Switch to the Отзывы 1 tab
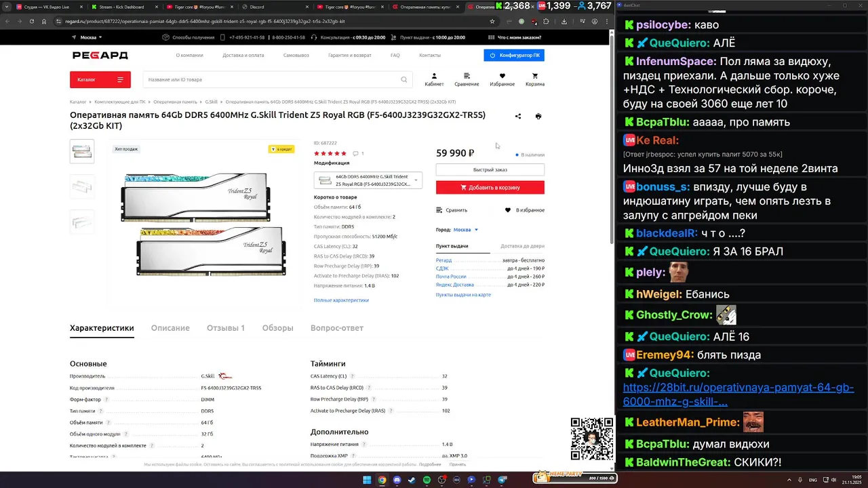Image resolution: width=868 pixels, height=488 pixels. pos(226,328)
